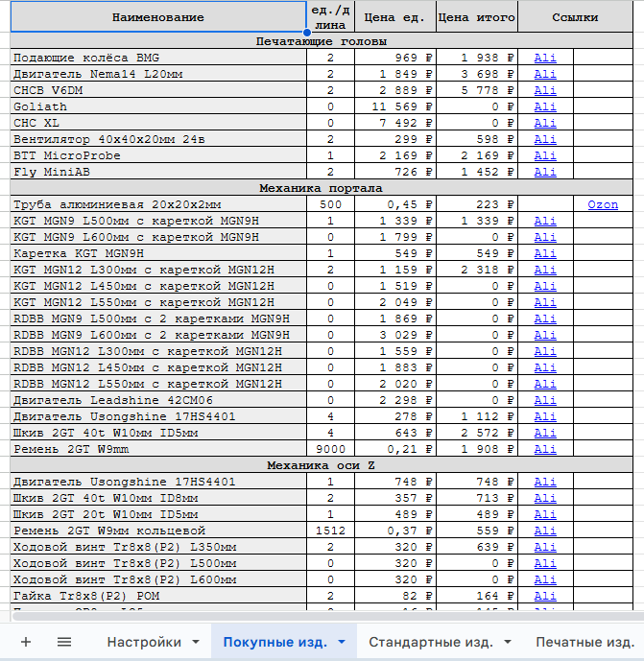This screenshot has height=661, width=644.
Task: Open Ali link for Ремень 2GT W9мм кольцевой
Action: (545, 531)
